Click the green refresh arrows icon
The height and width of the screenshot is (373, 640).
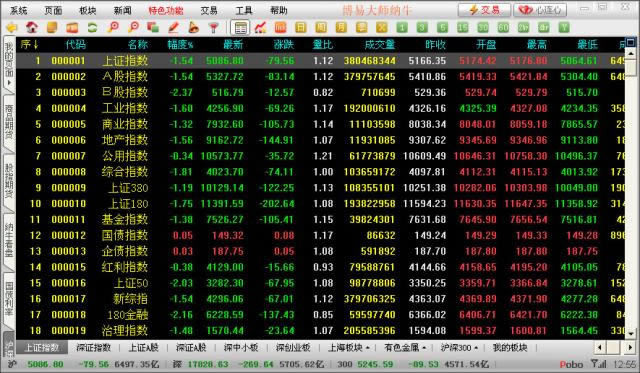(x=92, y=28)
